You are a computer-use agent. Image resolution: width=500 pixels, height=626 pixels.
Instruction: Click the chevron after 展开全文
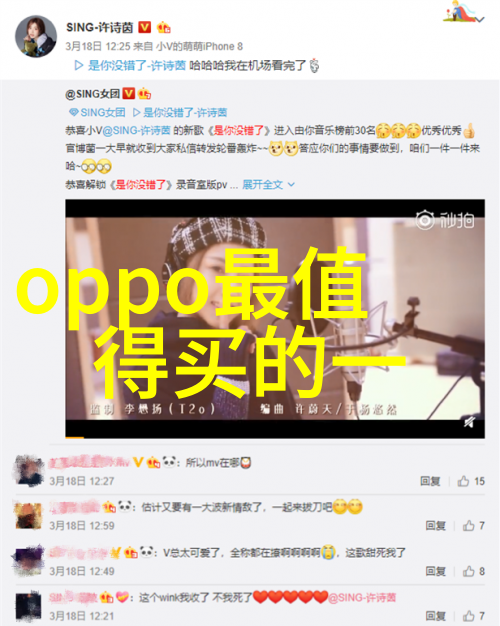click(x=291, y=184)
